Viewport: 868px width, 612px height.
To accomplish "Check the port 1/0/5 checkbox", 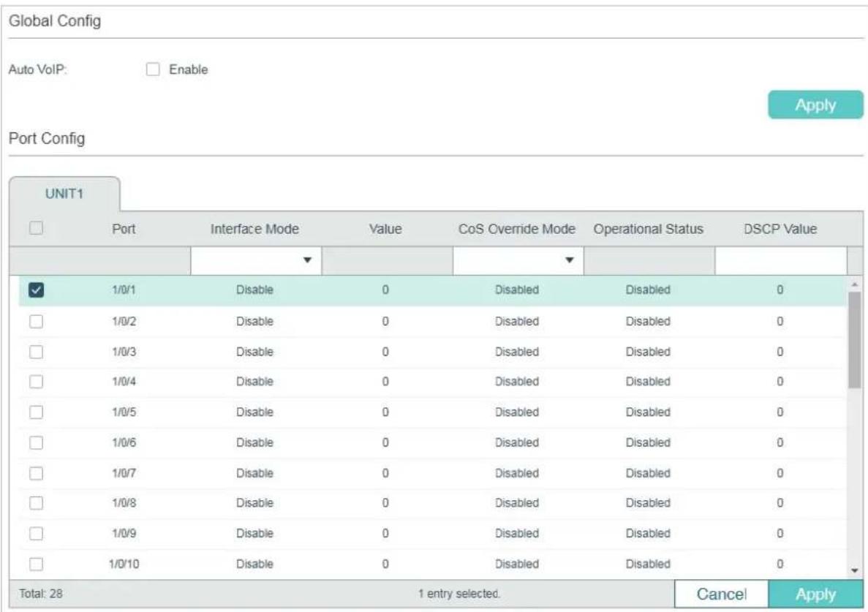I will [x=36, y=412].
